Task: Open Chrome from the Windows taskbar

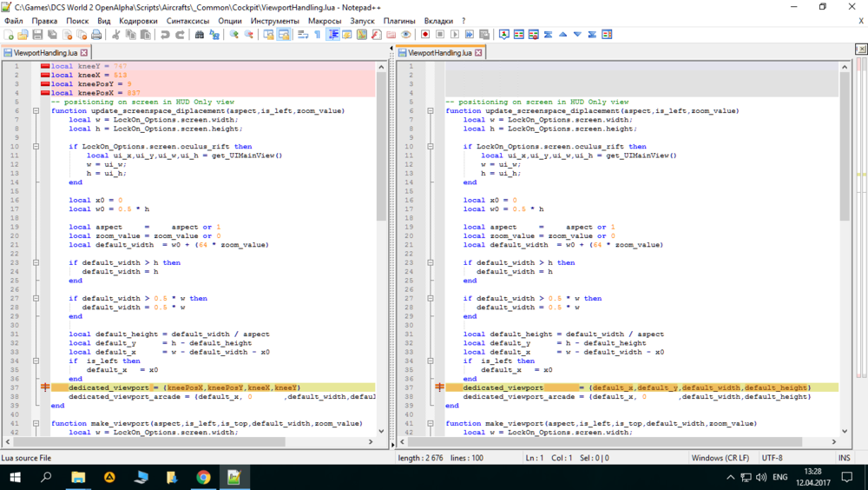Action: (x=202, y=477)
